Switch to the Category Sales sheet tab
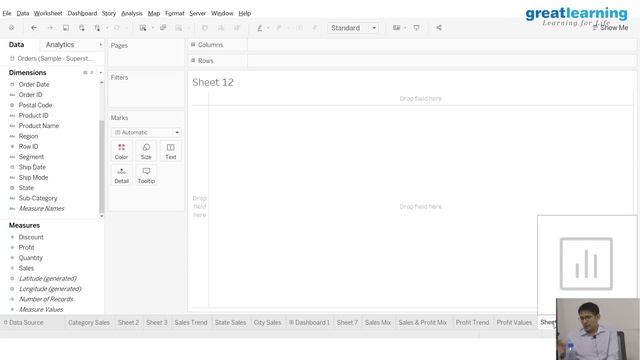Image resolution: width=640 pixels, height=360 pixels. point(89,322)
